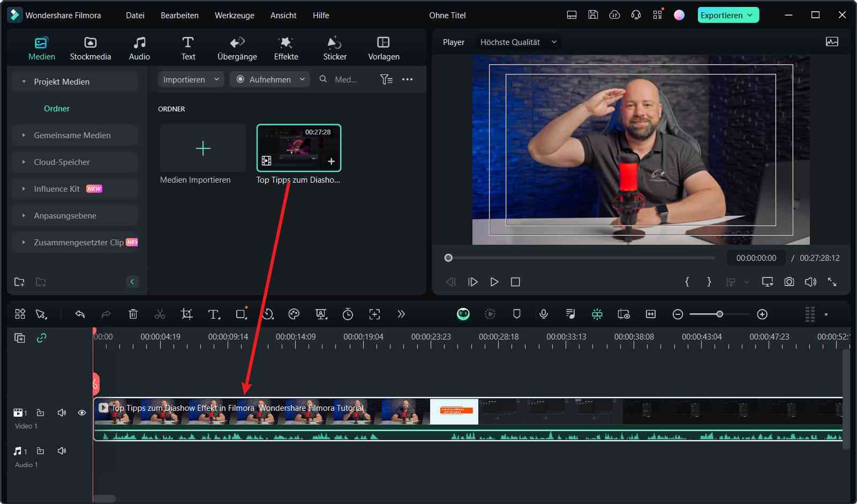Expand Anpasungsebene
The image size is (857, 504).
coord(24,215)
